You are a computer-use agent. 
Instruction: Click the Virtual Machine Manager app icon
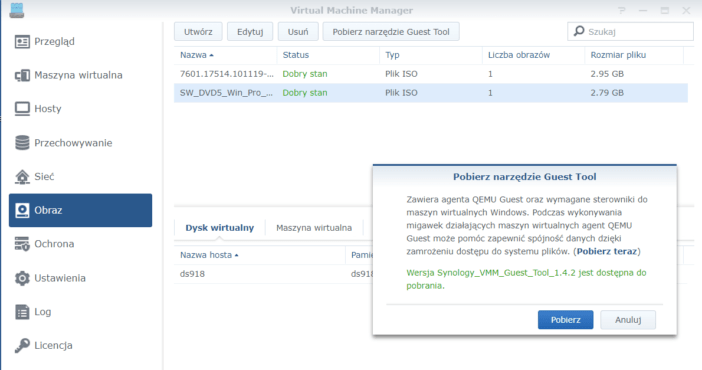[x=17, y=10]
